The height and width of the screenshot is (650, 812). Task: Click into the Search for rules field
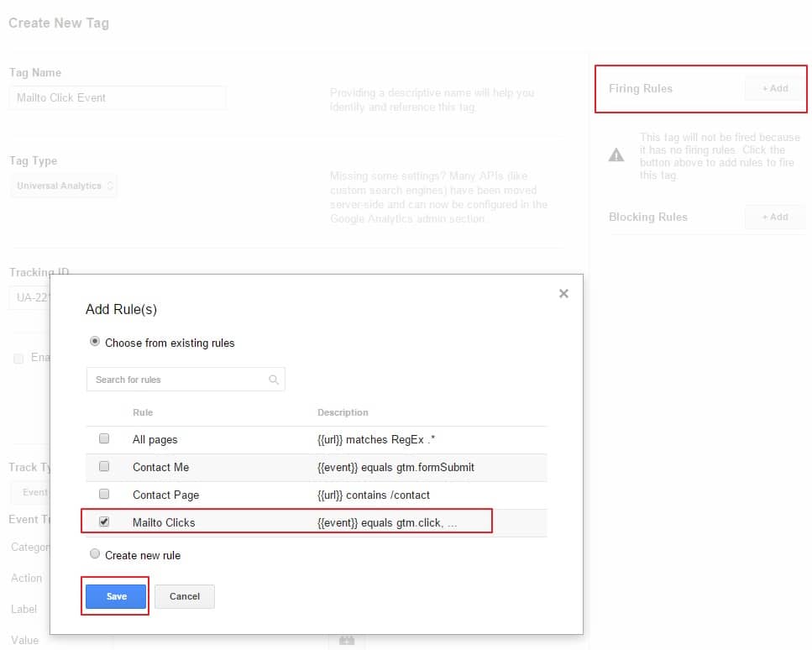pyautogui.click(x=178, y=380)
